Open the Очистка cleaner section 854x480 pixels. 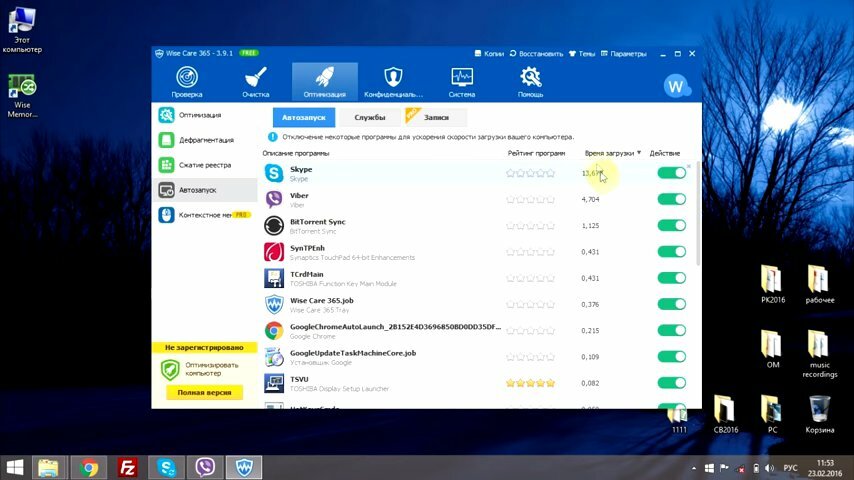click(255, 82)
